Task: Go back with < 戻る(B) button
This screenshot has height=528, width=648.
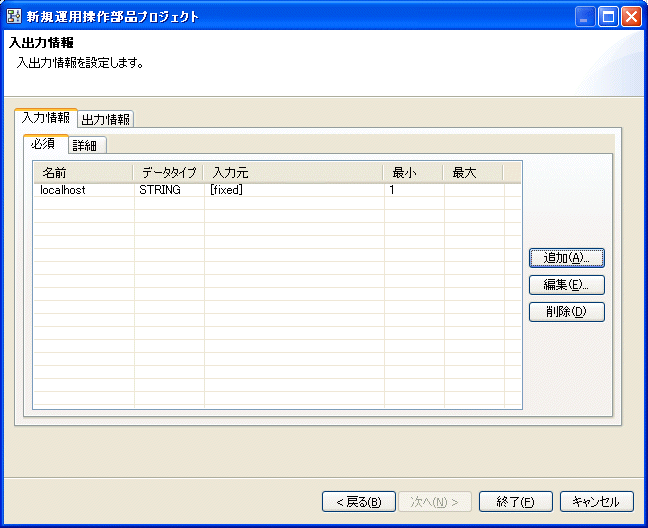Action: pos(359,502)
